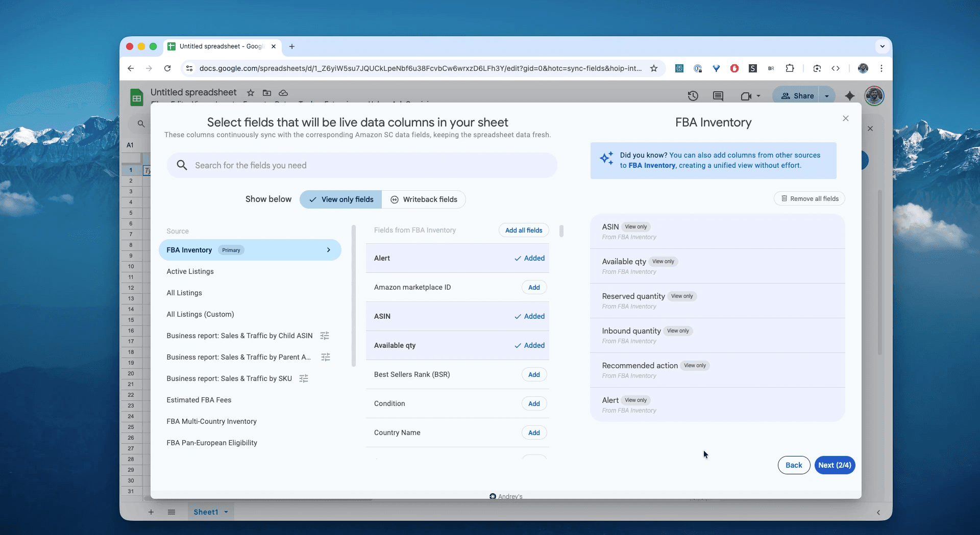
Task: Select Estimated FBA Fees source
Action: [199, 400]
